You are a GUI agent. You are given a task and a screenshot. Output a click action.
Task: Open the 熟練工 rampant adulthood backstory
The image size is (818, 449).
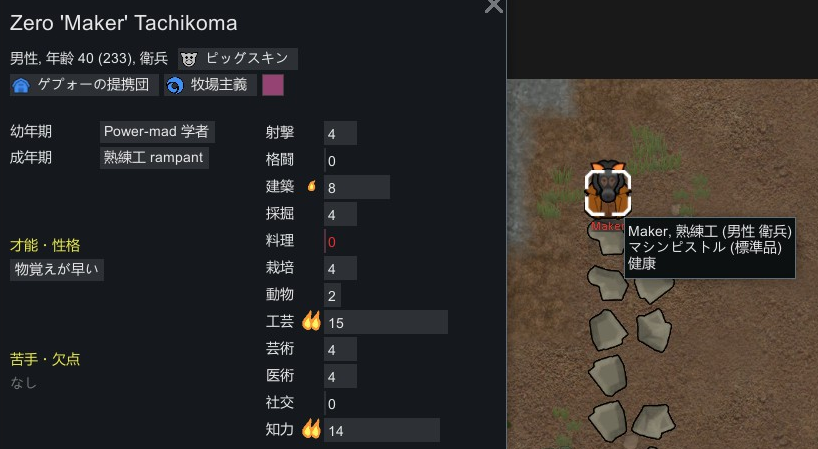154,157
